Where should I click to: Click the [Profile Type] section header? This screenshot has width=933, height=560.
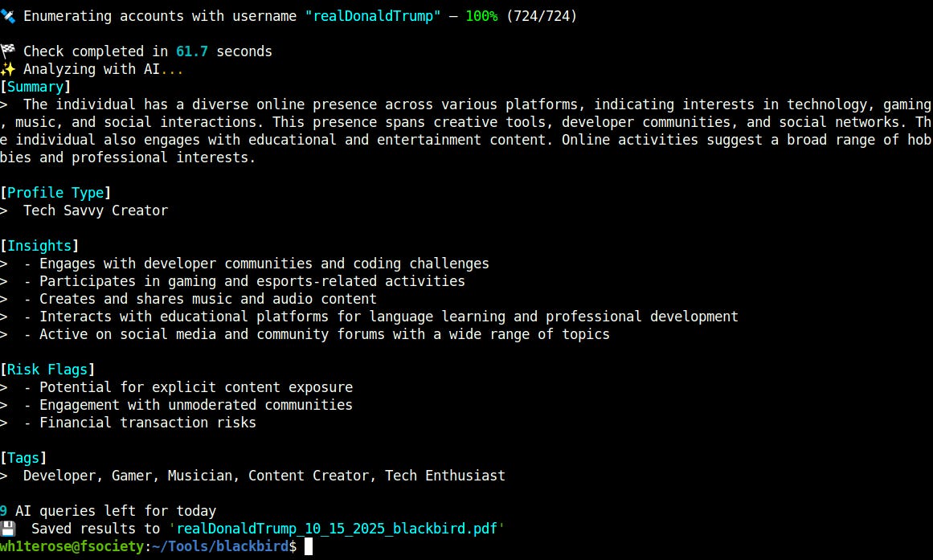[56, 193]
